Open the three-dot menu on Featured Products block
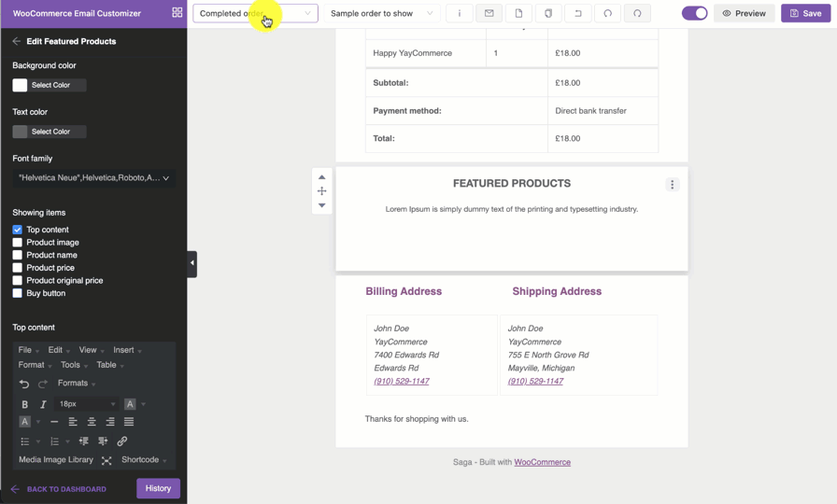837x504 pixels. pyautogui.click(x=672, y=185)
